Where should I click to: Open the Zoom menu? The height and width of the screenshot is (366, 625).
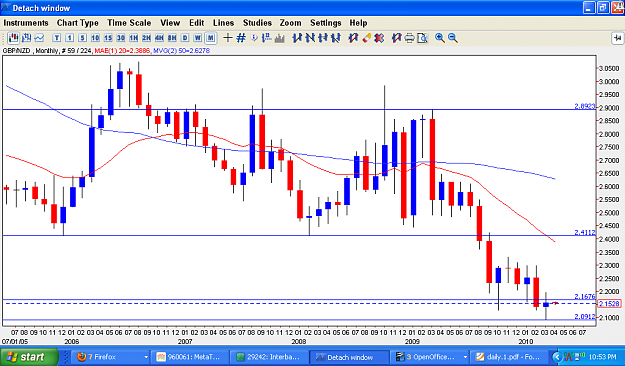[291, 23]
